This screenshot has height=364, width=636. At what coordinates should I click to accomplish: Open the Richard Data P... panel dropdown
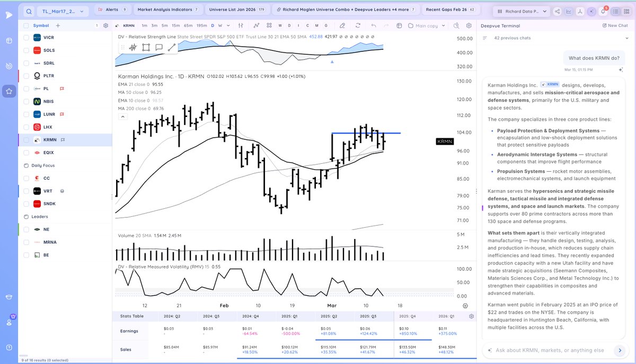520,11
